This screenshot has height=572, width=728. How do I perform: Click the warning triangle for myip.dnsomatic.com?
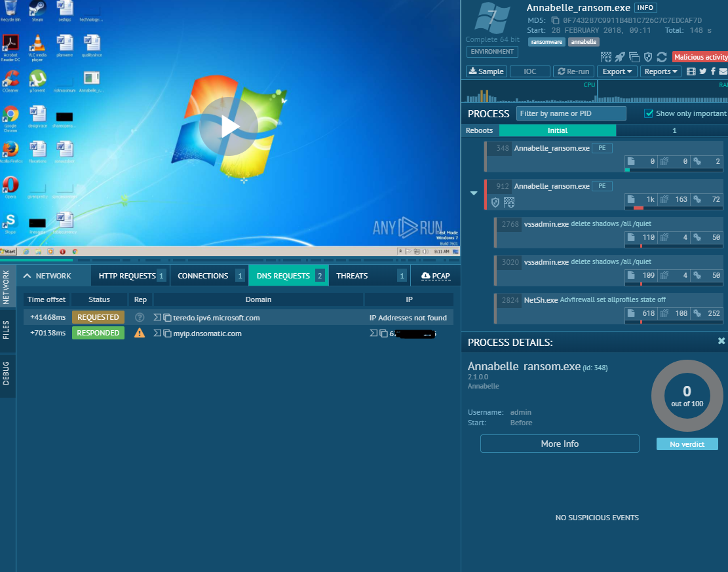click(140, 333)
